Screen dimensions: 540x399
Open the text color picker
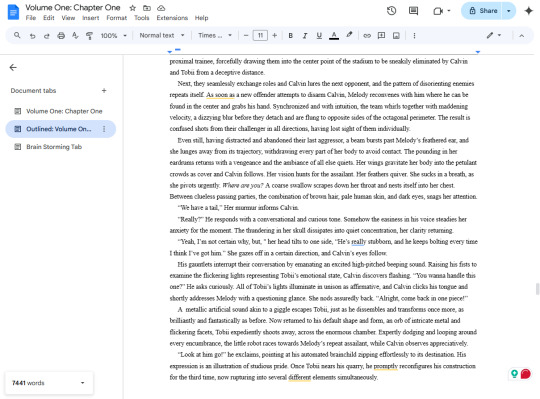pyautogui.click(x=334, y=35)
